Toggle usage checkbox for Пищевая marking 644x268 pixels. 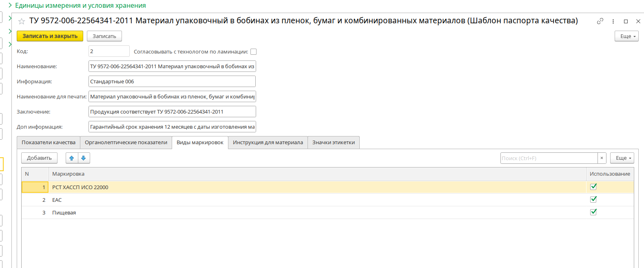tap(593, 212)
